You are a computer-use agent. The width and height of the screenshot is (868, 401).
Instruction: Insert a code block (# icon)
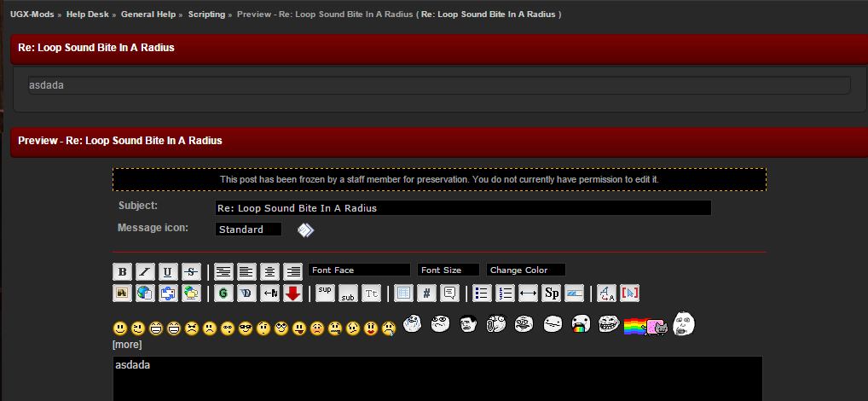(x=427, y=293)
